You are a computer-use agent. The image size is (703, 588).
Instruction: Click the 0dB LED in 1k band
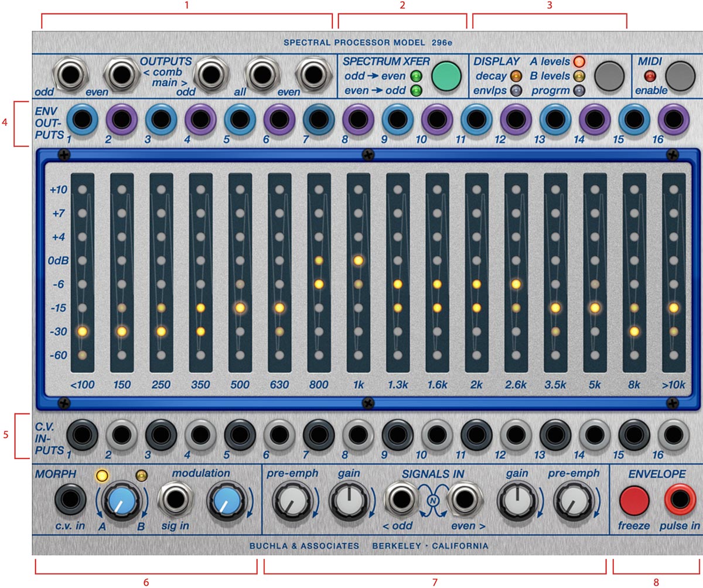[359, 260]
